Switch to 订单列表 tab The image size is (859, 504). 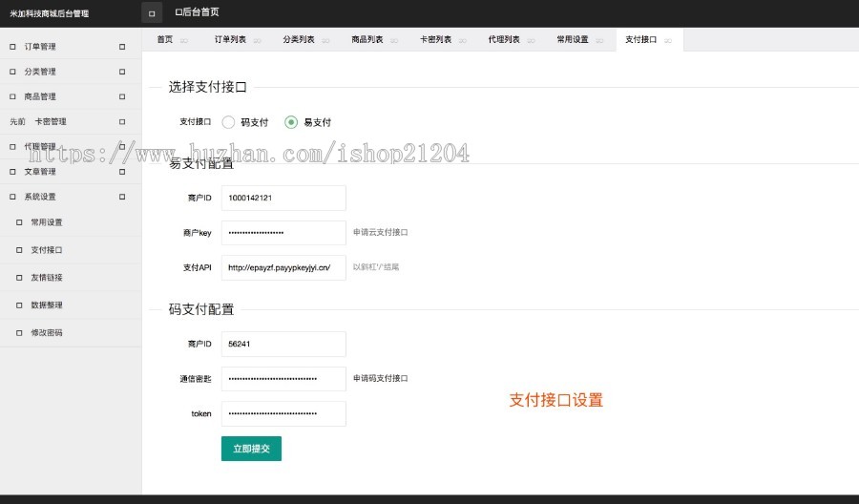pyautogui.click(x=230, y=39)
